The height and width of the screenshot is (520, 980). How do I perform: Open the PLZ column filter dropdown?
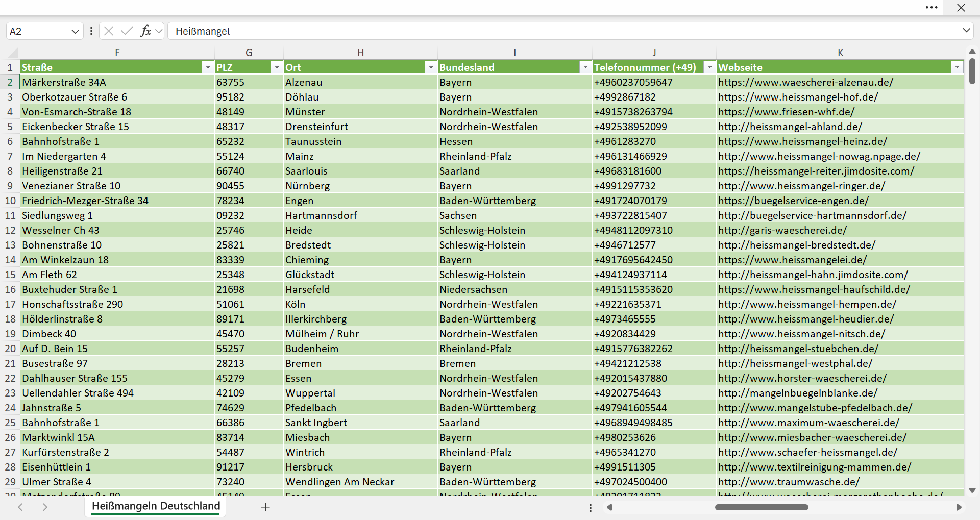(276, 67)
